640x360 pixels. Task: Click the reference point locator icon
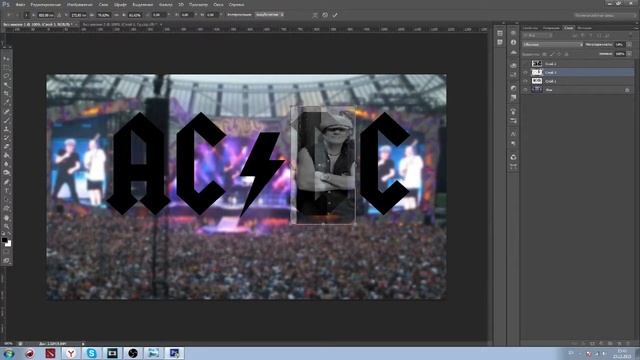pos(27,15)
